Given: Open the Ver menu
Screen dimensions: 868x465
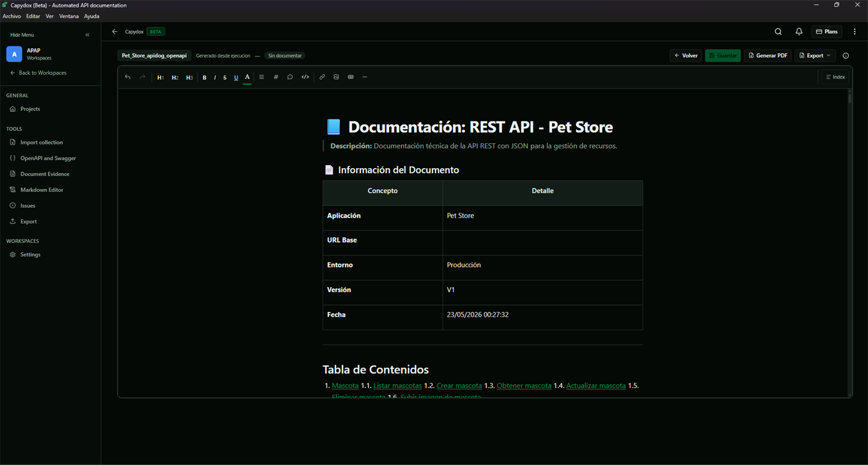Looking at the screenshot, I should [50, 16].
